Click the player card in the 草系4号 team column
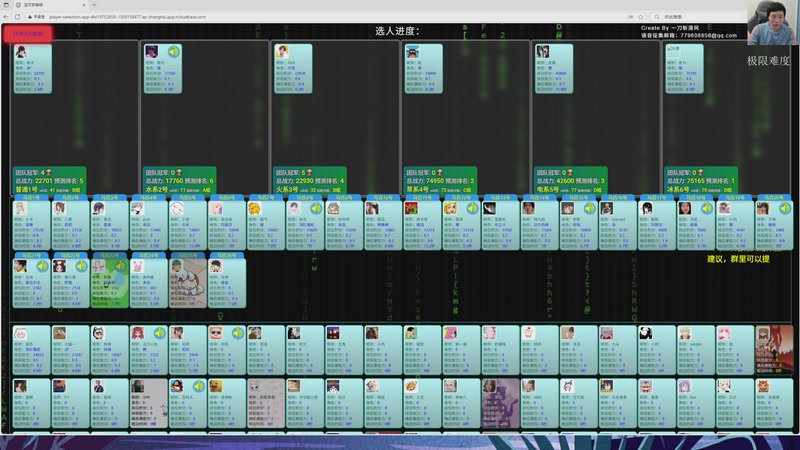The image size is (800, 450). point(423,68)
